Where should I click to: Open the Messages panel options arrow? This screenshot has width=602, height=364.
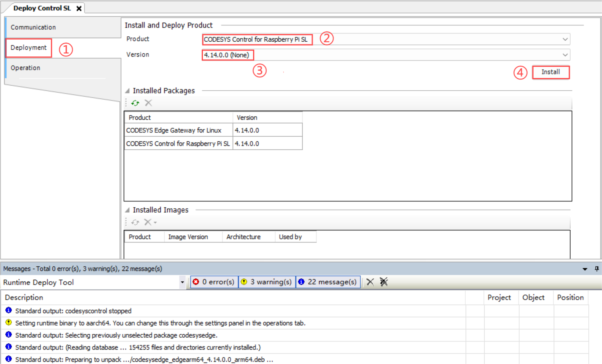point(585,269)
